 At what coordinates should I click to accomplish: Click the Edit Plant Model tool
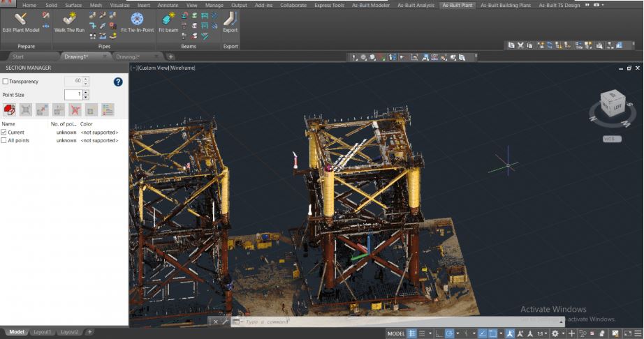[x=21, y=22]
